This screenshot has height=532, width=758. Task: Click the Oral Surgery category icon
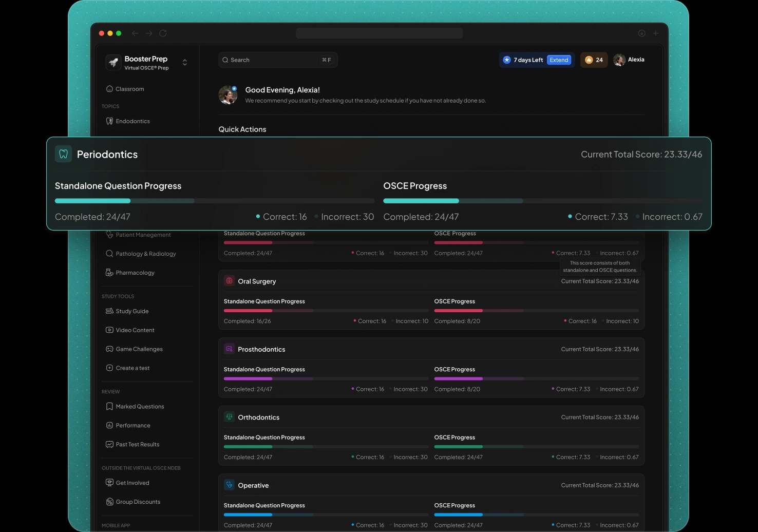(x=230, y=281)
